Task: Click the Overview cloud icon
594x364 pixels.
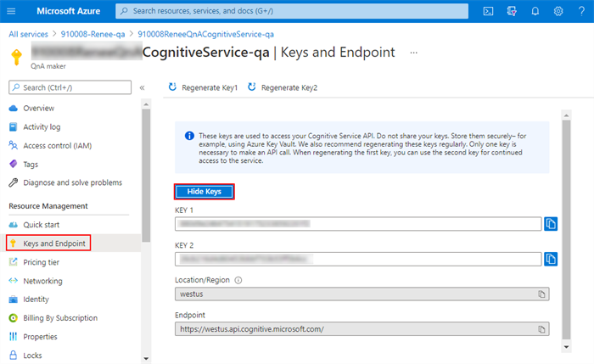Action: point(14,109)
